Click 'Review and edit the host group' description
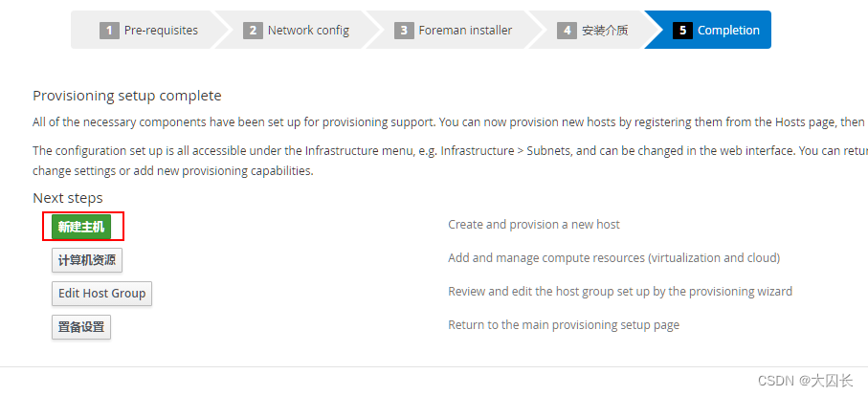Viewport: 868px width, 396px height. pyautogui.click(x=619, y=292)
